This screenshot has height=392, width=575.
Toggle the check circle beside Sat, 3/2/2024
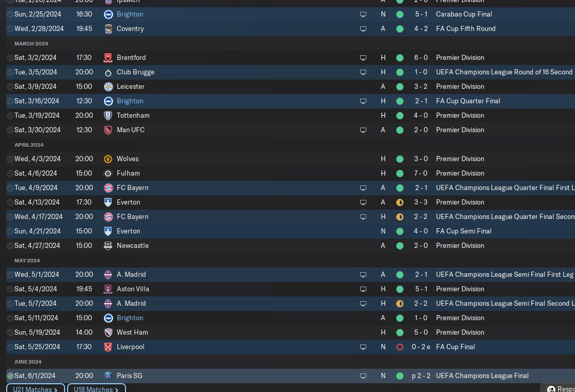10,57
